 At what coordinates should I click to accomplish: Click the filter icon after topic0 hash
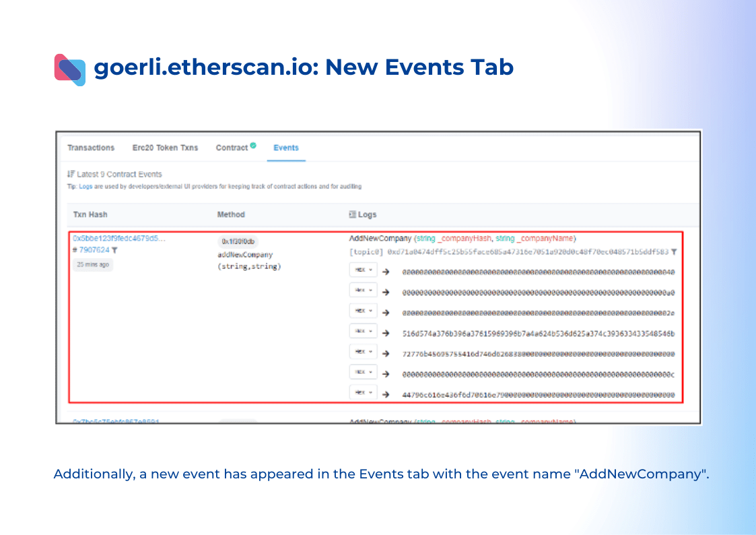tap(674, 252)
